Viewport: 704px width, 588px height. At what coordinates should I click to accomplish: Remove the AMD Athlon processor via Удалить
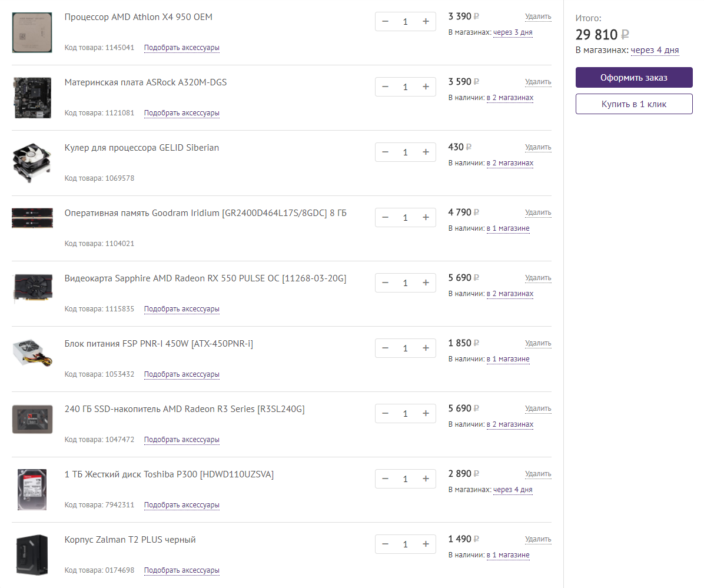click(x=538, y=16)
